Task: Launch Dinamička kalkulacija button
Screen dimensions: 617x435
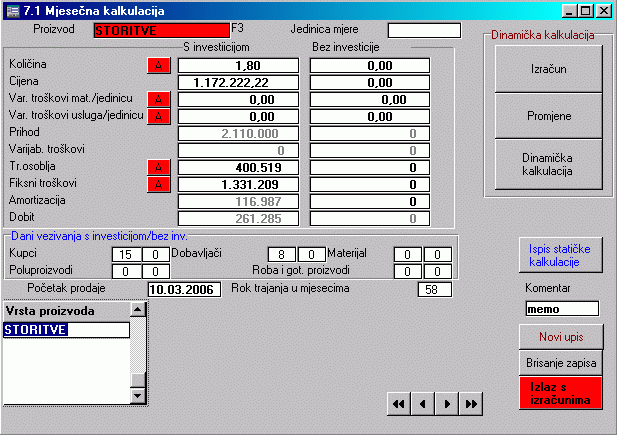Action: 549,165
